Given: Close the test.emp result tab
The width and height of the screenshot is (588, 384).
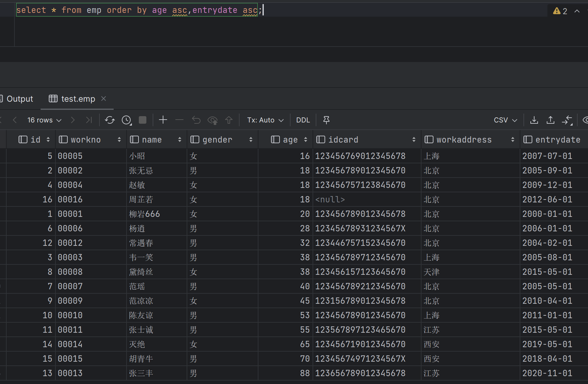Looking at the screenshot, I should [104, 99].
